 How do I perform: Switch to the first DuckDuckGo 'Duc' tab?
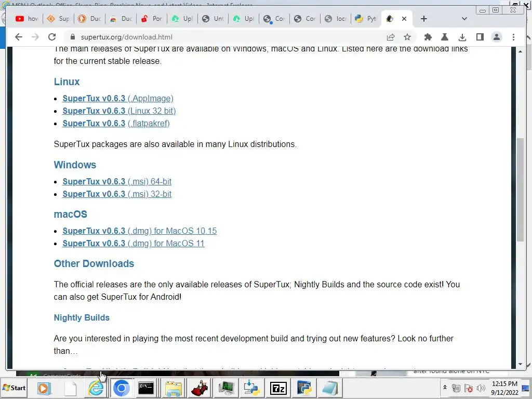[89, 19]
